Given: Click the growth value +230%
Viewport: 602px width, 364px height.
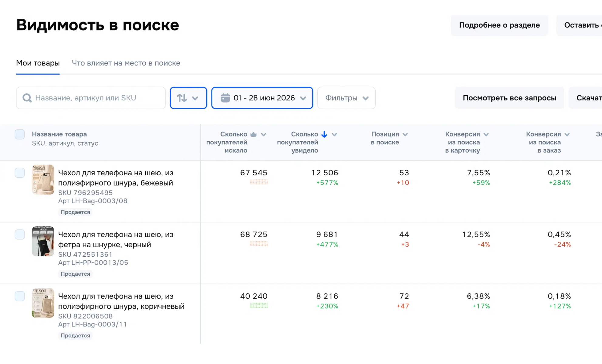Looking at the screenshot, I should click(x=327, y=306).
